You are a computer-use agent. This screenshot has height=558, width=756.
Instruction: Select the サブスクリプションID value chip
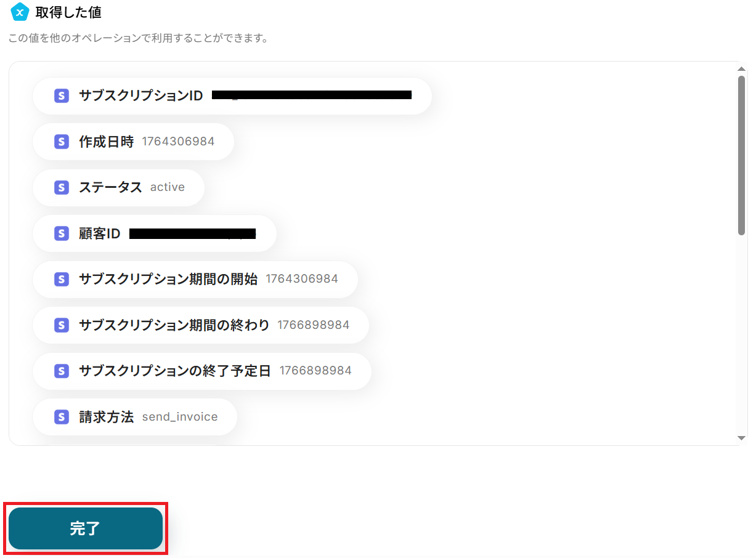pyautogui.click(x=232, y=95)
